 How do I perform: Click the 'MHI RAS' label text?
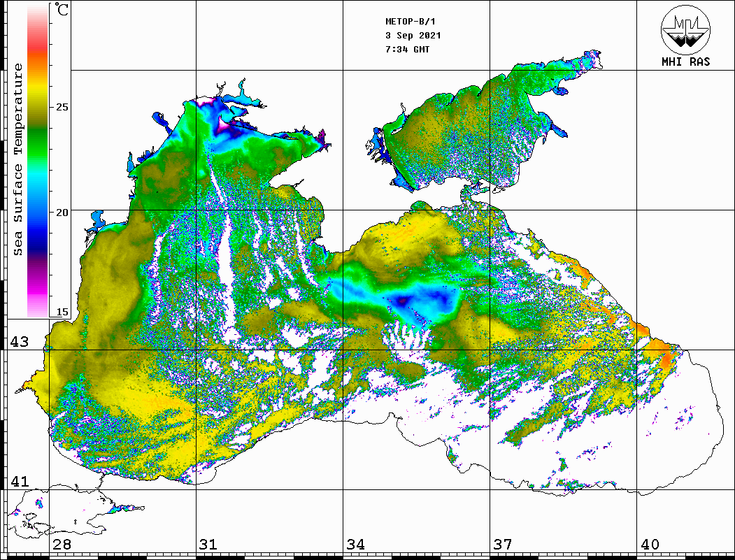(686, 62)
